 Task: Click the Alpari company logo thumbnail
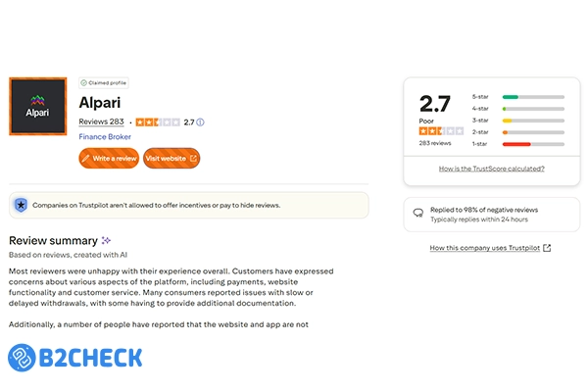36,119
